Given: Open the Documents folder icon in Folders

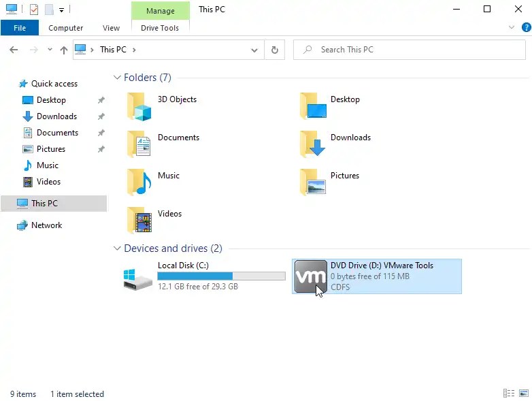Looking at the screenshot, I should 139,144.
